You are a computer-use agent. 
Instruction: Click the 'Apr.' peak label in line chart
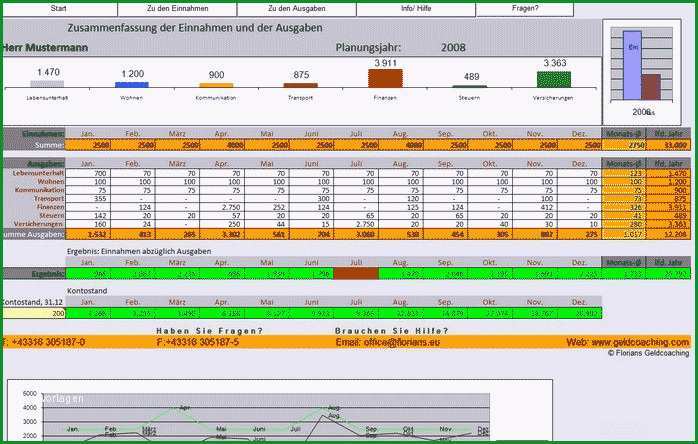[184, 407]
